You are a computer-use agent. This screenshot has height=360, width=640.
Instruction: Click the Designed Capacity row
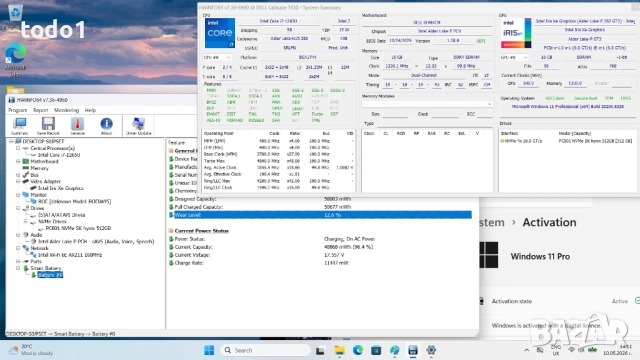click(x=320, y=199)
